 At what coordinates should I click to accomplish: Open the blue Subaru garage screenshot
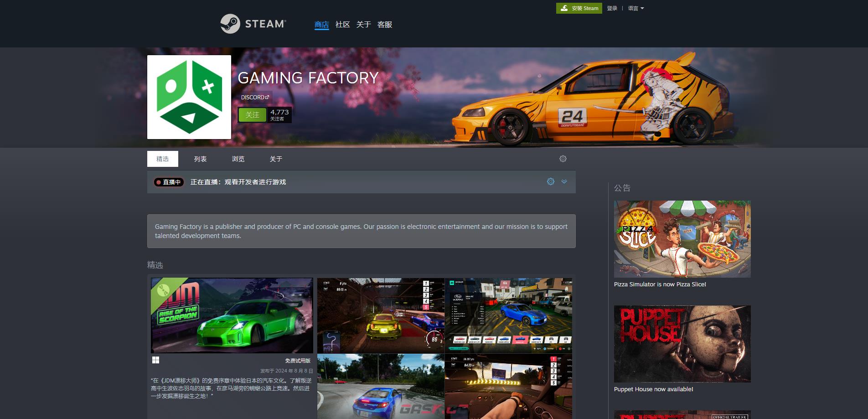click(x=508, y=316)
